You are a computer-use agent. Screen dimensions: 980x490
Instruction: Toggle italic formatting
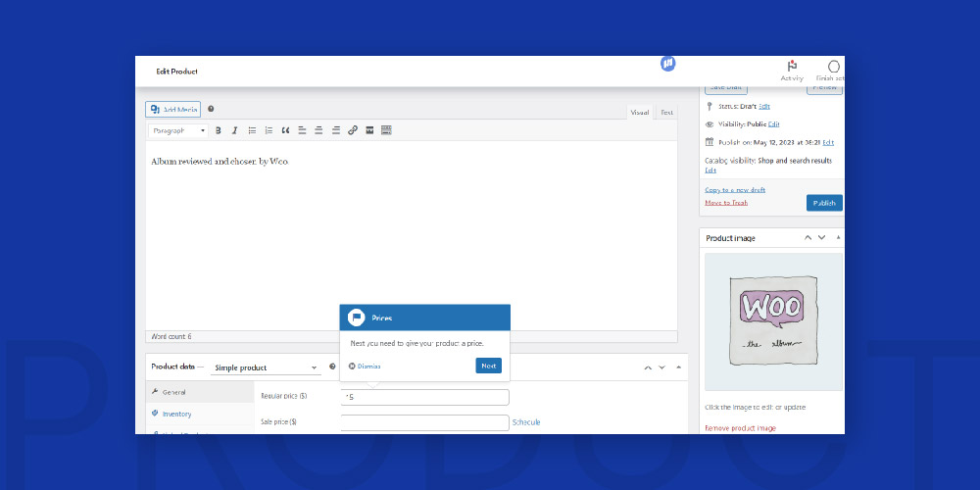[x=235, y=130]
